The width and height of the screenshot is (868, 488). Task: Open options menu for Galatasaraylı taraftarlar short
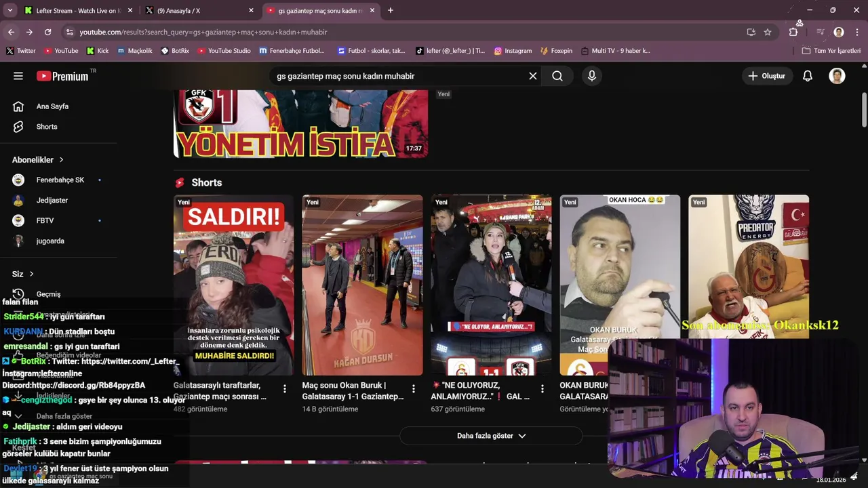coord(285,389)
